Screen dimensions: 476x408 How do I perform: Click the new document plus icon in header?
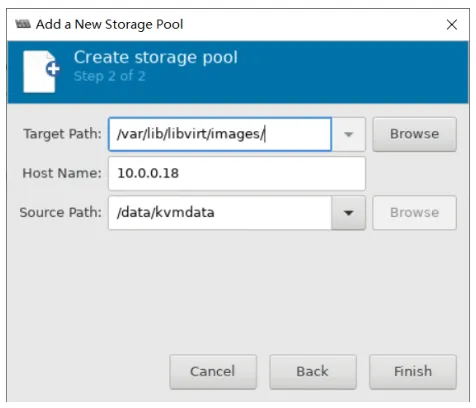tap(41, 71)
